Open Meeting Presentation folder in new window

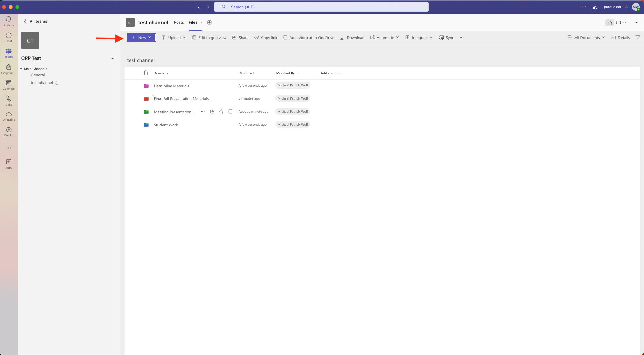[x=230, y=111]
